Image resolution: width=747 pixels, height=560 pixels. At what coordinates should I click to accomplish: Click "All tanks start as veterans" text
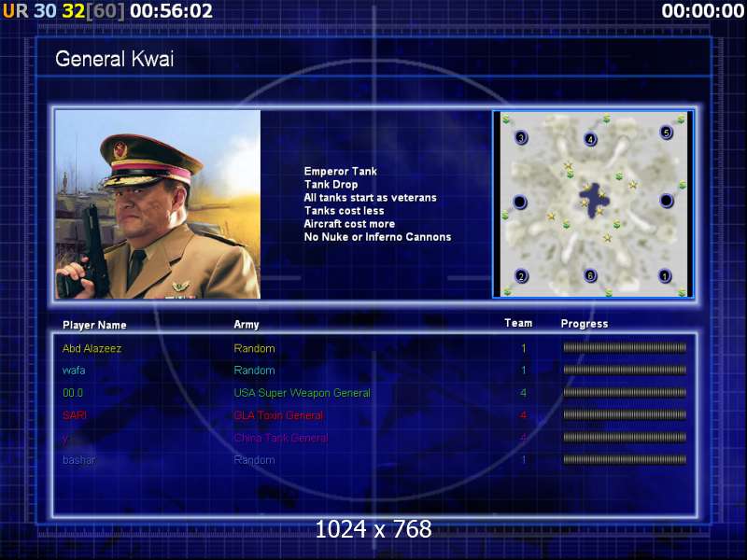370,197
